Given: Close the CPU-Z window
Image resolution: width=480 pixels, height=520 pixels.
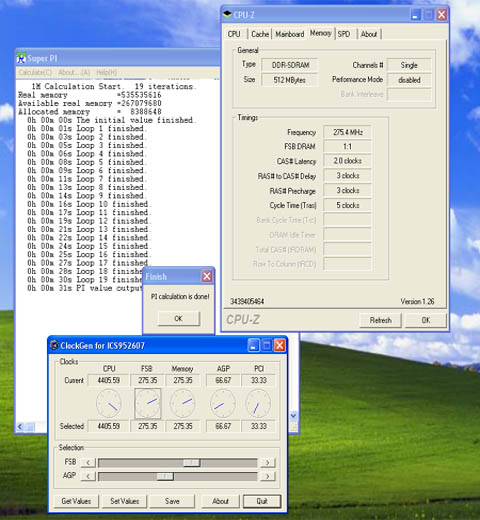Looking at the screenshot, I should pos(442,15).
